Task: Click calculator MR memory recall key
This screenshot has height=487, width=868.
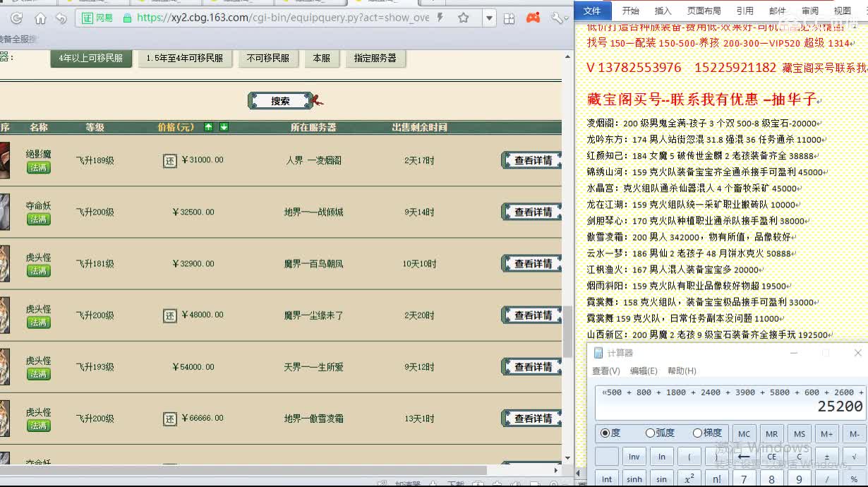Action: click(772, 434)
